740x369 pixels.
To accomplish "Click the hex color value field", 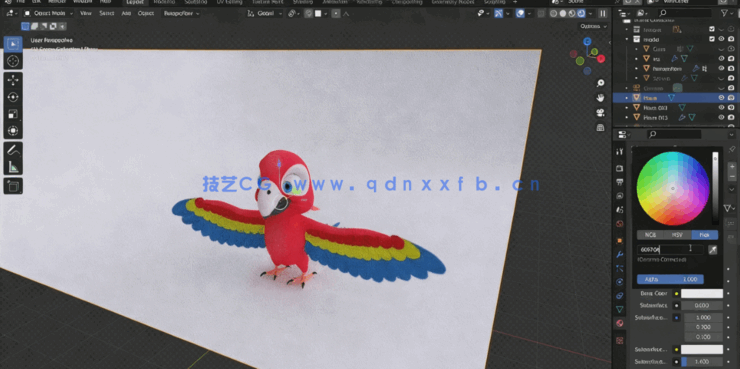I will 671,250.
